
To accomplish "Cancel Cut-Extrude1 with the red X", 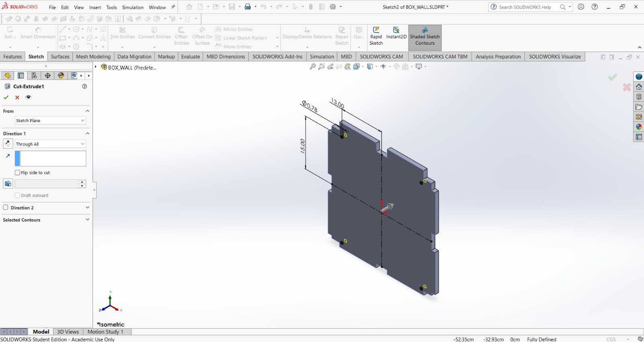I will click(17, 97).
